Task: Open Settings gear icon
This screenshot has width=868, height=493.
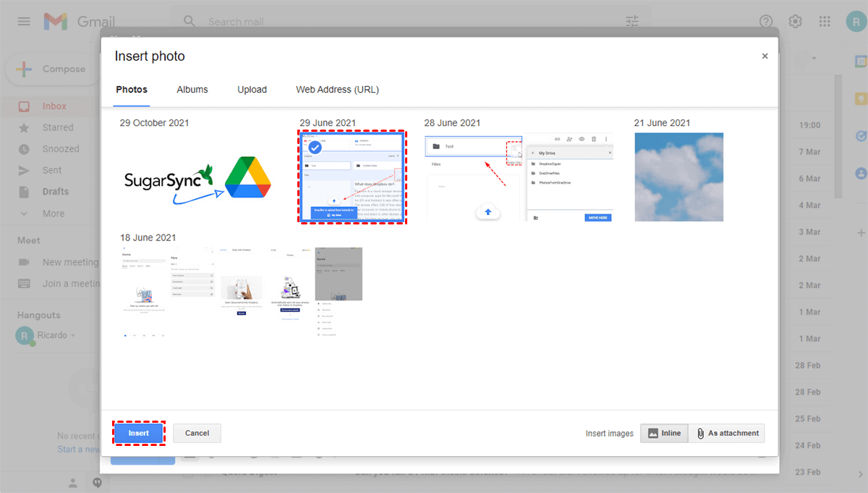Action: click(x=796, y=22)
